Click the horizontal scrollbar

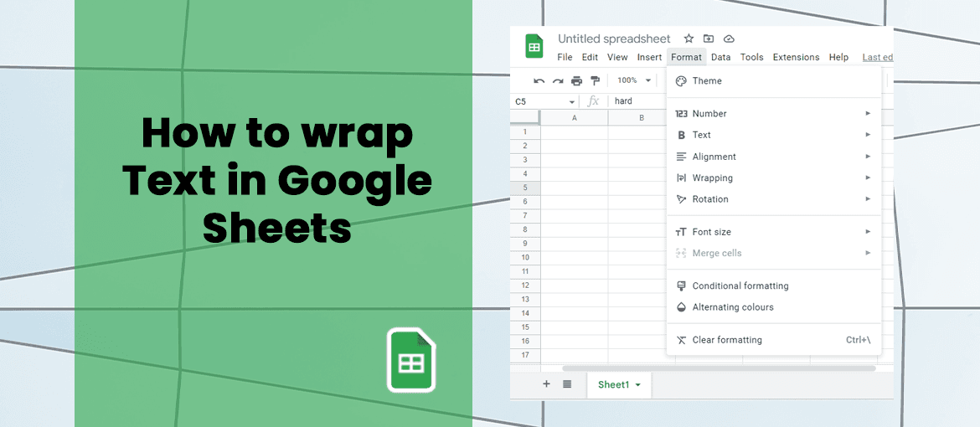click(719, 369)
